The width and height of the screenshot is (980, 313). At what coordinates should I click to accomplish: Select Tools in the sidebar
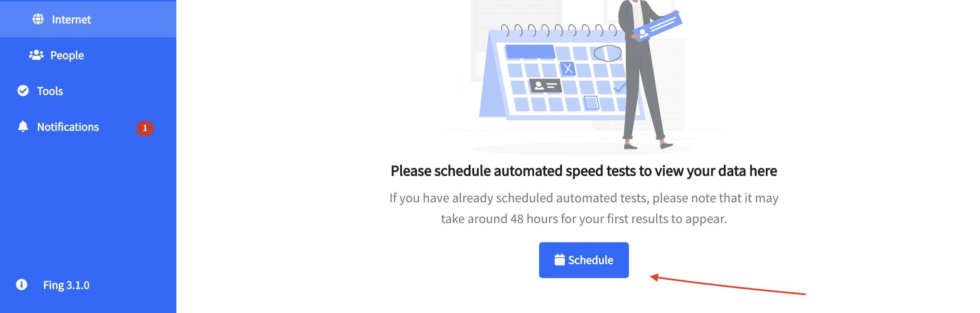(x=88, y=91)
